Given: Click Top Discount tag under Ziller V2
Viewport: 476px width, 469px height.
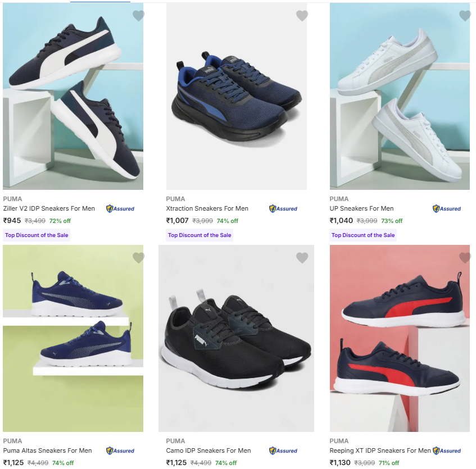Looking at the screenshot, I should tap(37, 235).
